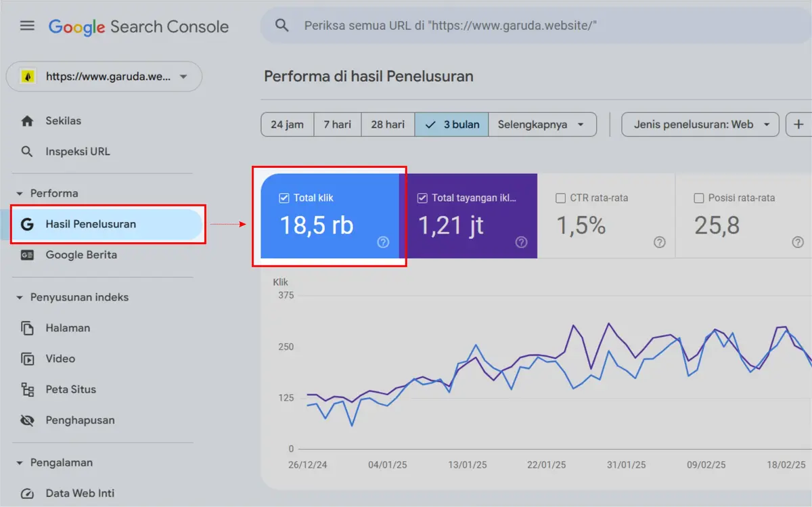
Task: Click the 09/02/25 date axis label
Action: click(x=706, y=465)
